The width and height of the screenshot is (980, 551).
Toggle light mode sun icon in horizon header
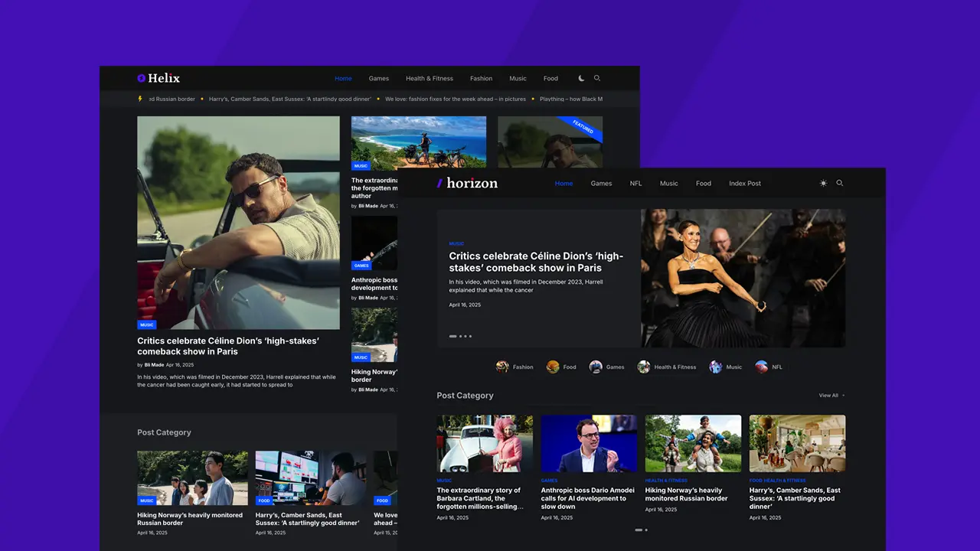pos(823,184)
